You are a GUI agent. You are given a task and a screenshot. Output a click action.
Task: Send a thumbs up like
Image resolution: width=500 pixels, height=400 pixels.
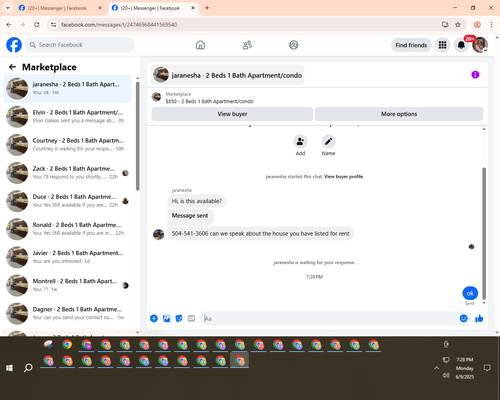click(479, 318)
